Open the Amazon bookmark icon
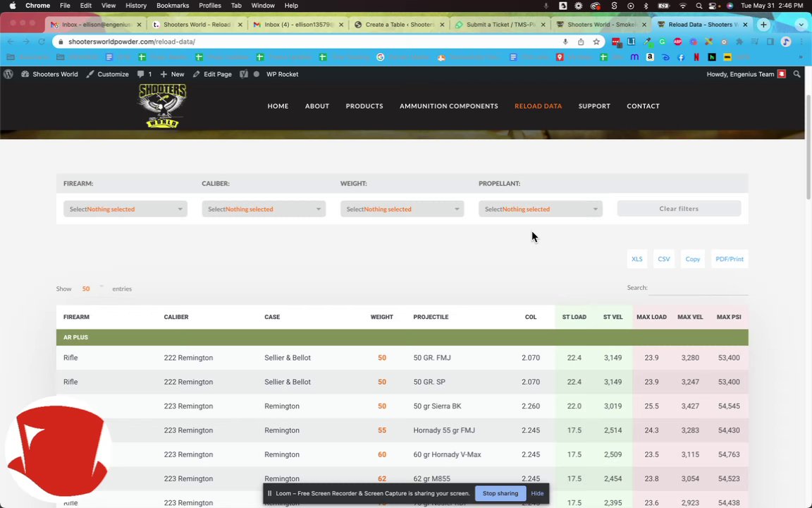The height and width of the screenshot is (508, 812). coord(650,57)
